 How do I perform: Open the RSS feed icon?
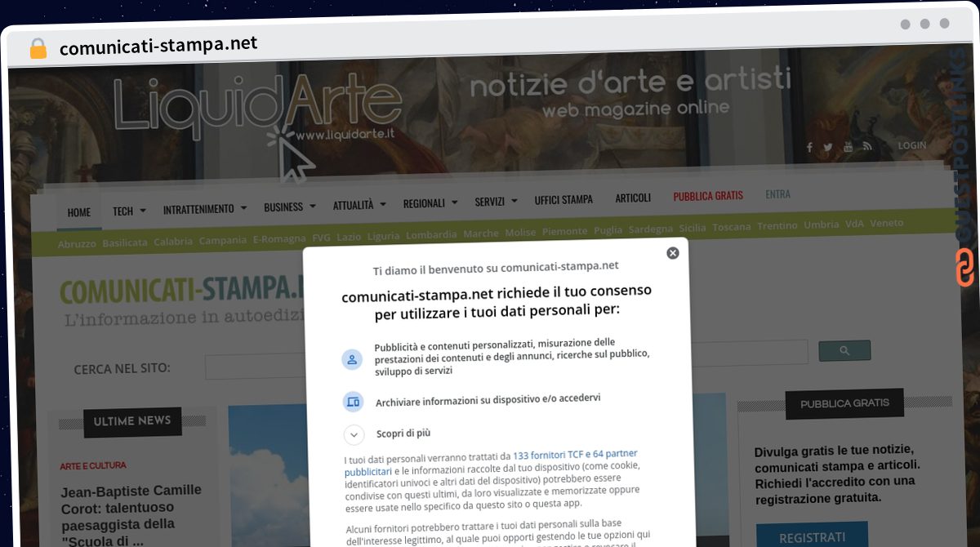(x=867, y=146)
